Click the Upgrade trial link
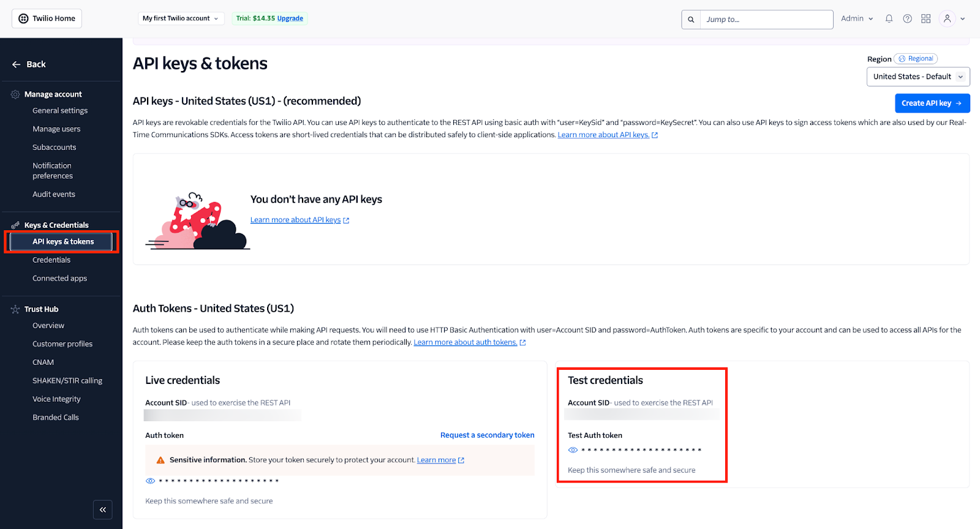This screenshot has width=980, height=529. pos(290,18)
